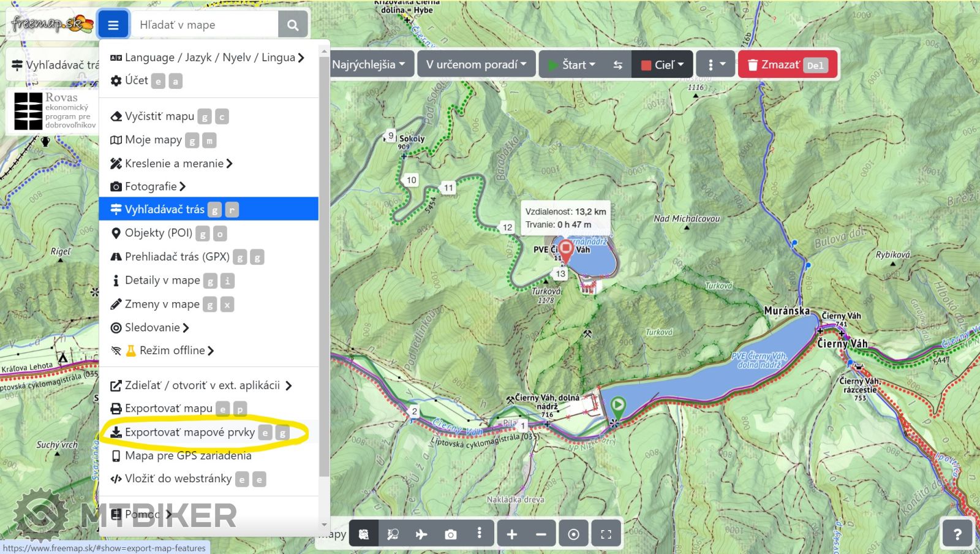The image size is (980, 554).
Task: Toggle the map layers button in bottom toolbar
Action: click(364, 534)
